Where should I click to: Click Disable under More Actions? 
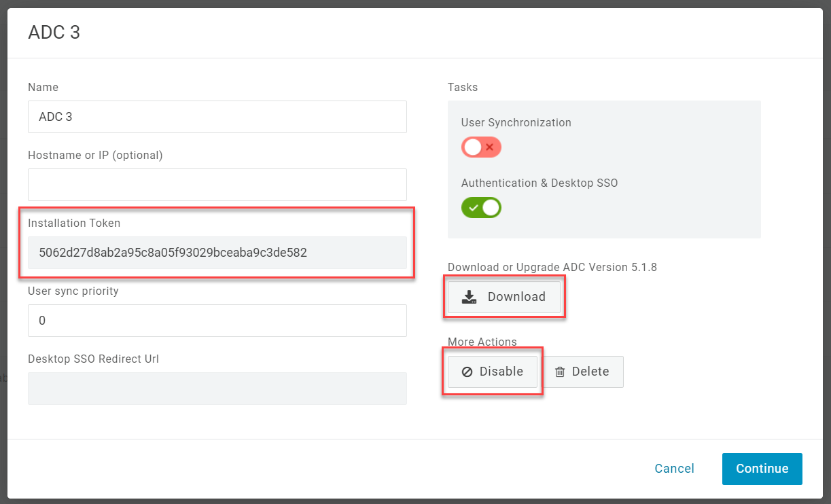[x=492, y=372]
